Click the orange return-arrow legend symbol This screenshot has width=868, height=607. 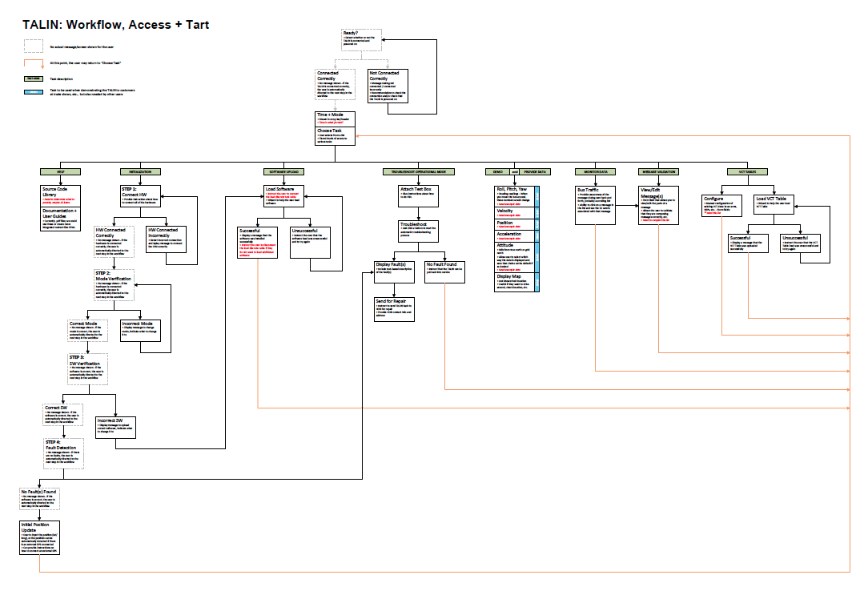coord(33,62)
